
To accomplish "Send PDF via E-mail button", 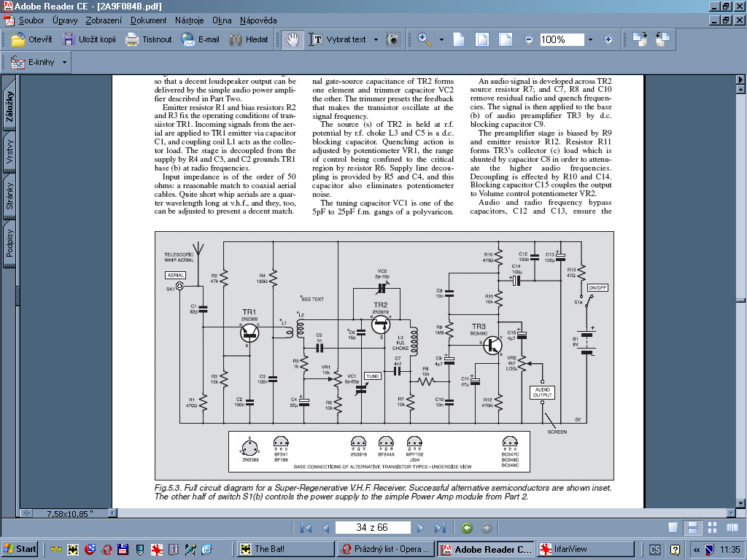I will click(x=200, y=39).
